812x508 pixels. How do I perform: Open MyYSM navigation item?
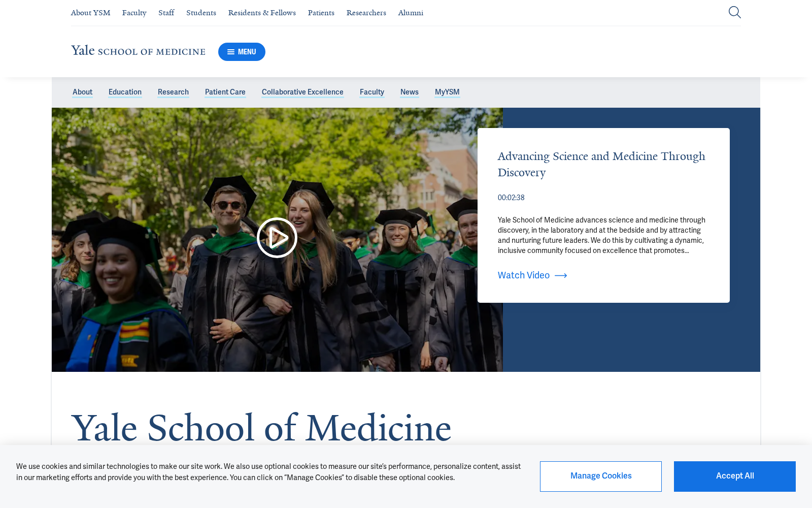tap(447, 92)
